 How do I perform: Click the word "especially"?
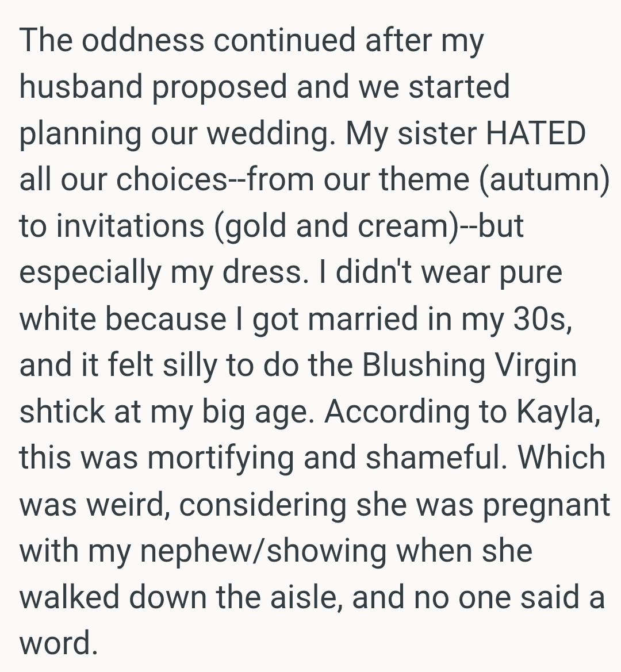click(x=90, y=272)
